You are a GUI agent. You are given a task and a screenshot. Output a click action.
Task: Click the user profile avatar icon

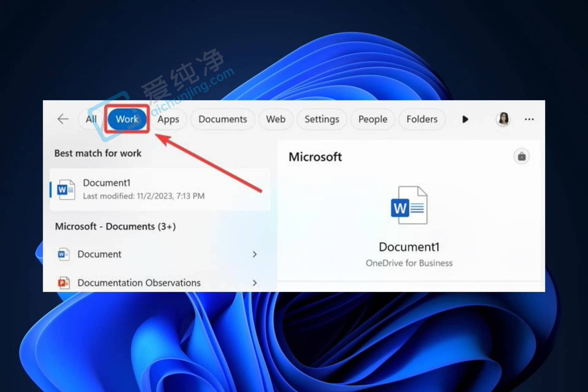tap(503, 119)
